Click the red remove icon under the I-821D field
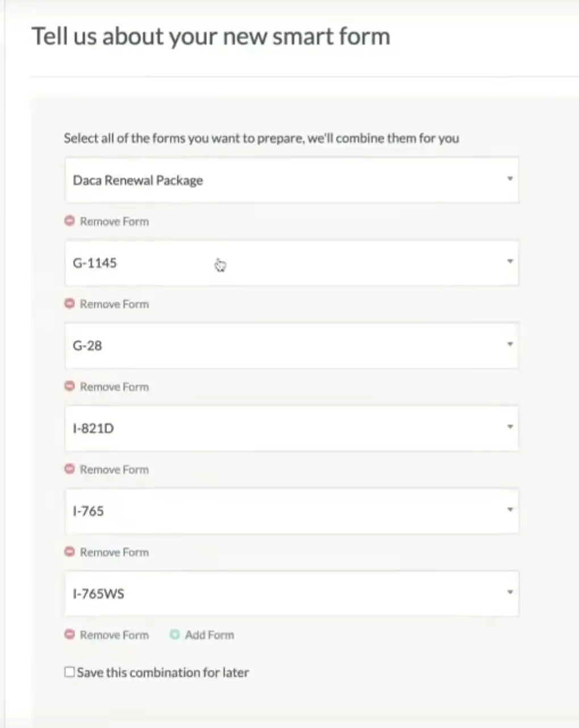 click(69, 469)
